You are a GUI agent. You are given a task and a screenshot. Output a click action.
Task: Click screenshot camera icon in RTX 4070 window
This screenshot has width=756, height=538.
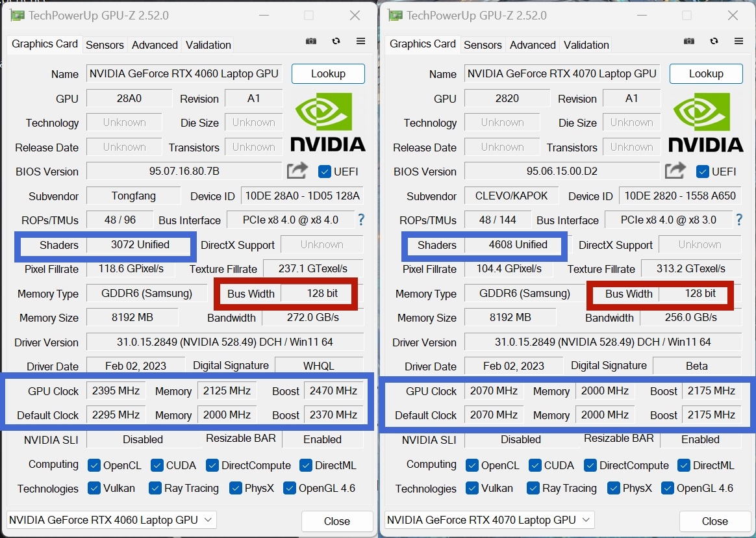point(689,41)
